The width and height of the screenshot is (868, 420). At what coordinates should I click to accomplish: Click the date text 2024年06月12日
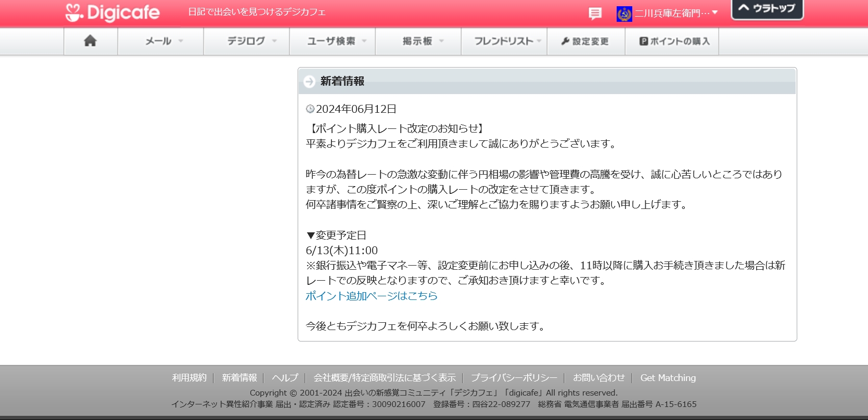(x=356, y=109)
